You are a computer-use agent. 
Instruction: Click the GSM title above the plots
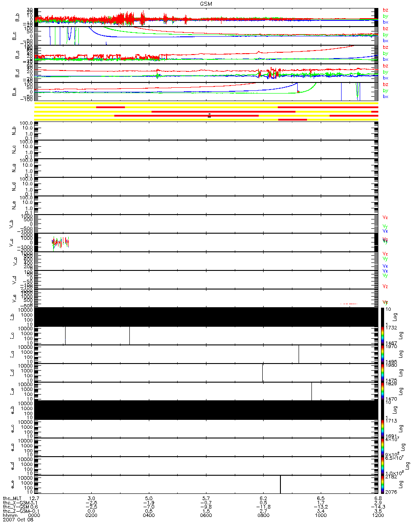click(x=206, y=4)
